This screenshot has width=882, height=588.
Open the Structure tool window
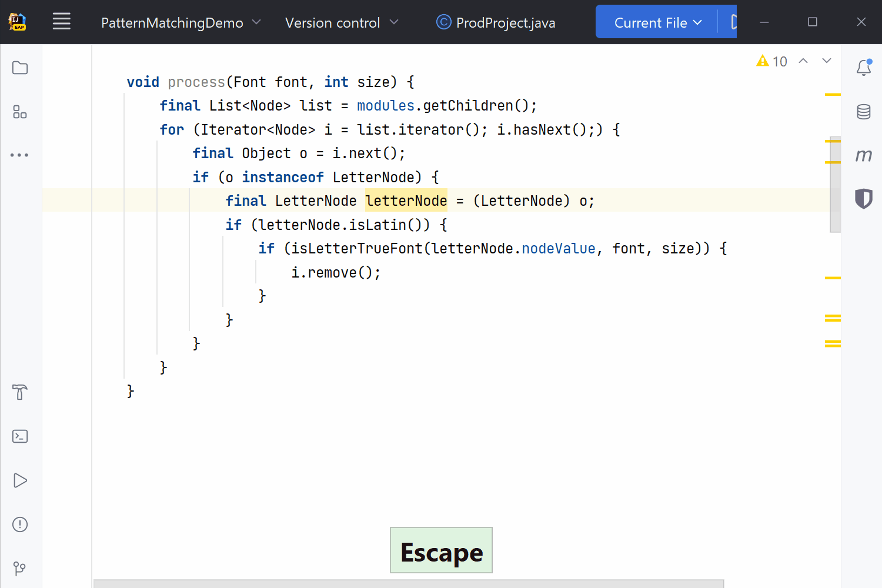click(x=19, y=112)
